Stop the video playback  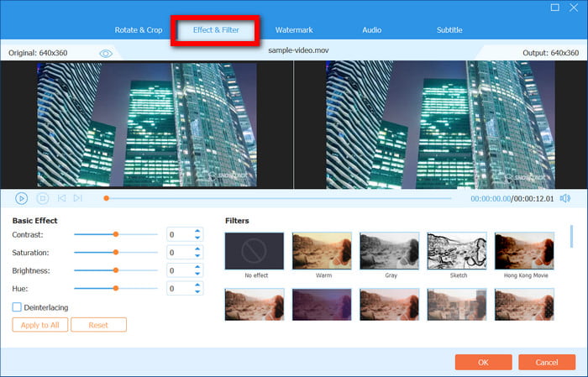coord(42,198)
